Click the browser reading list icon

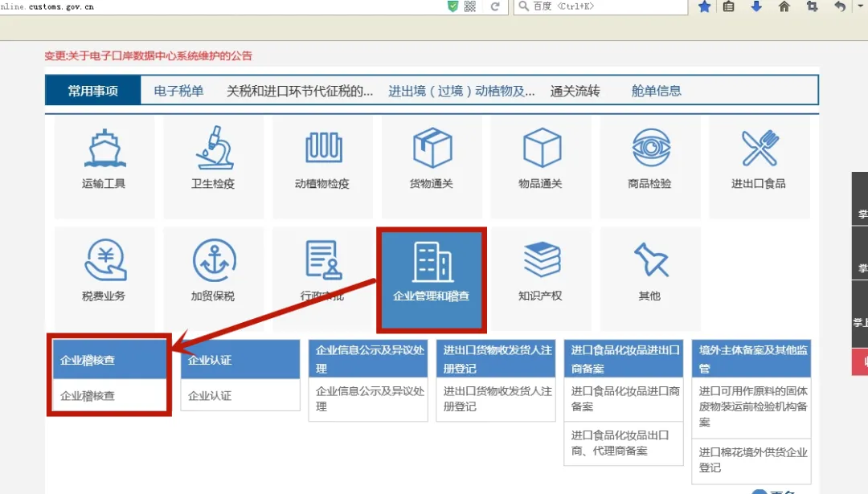728,6
